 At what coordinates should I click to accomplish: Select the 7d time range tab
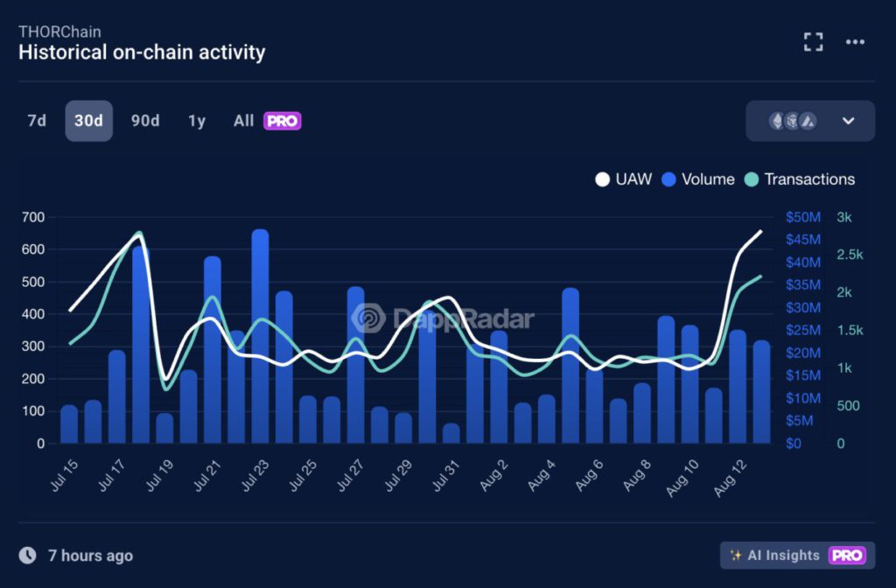click(x=37, y=121)
